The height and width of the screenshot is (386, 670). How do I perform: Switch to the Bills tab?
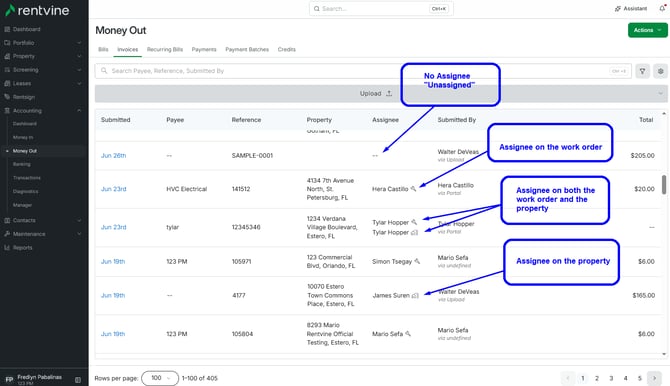[103, 50]
